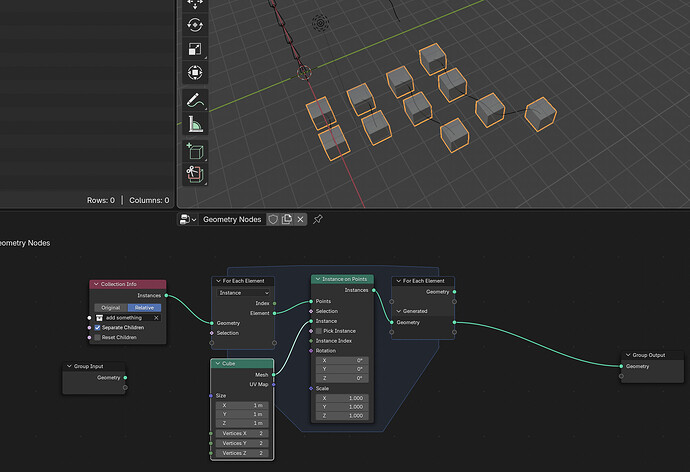Open the Instance domain dropdown
This screenshot has height=472, width=690.
244,293
